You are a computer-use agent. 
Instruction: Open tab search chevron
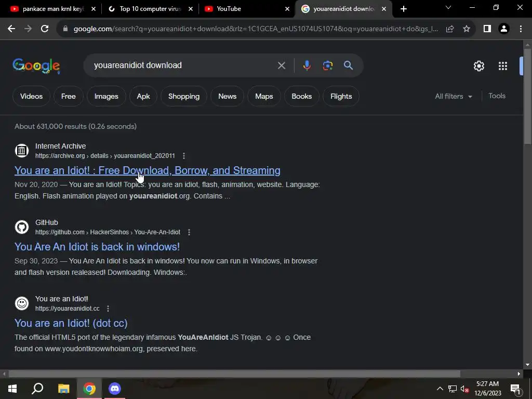[448, 7]
